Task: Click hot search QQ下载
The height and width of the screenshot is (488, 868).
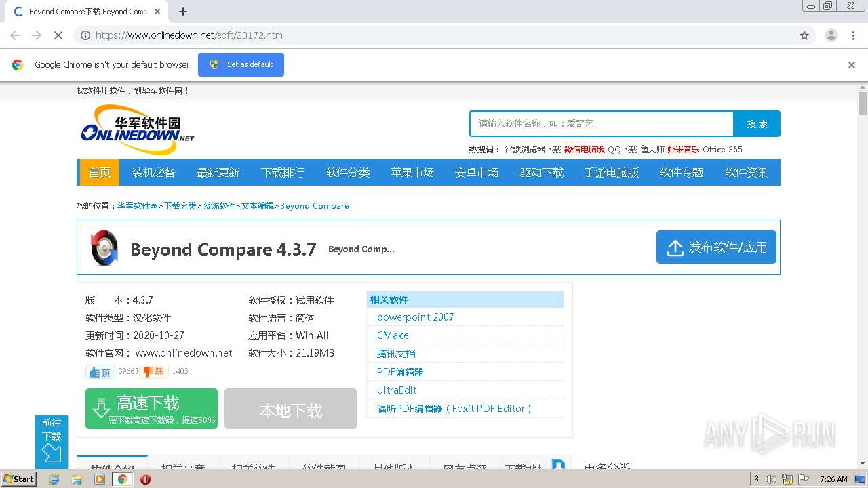Action: [x=623, y=150]
